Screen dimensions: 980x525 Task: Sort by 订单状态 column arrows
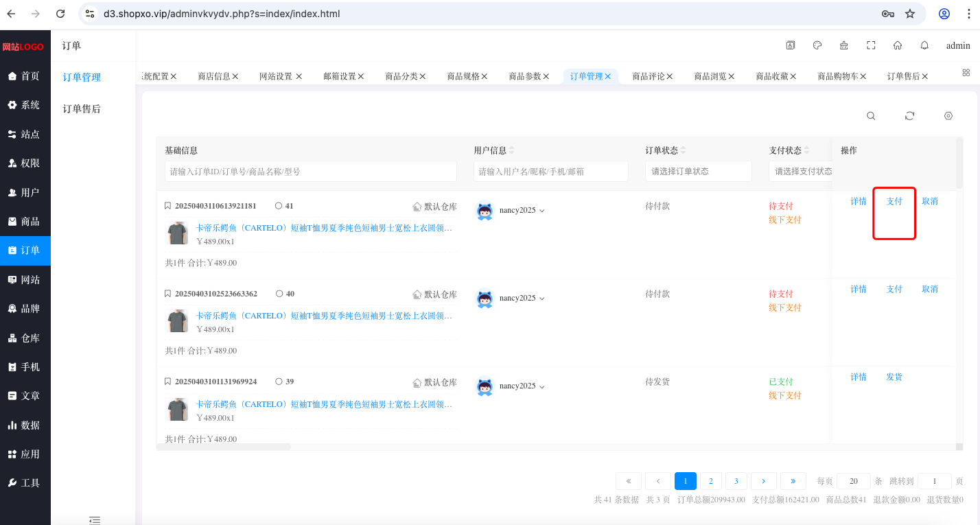click(x=683, y=150)
